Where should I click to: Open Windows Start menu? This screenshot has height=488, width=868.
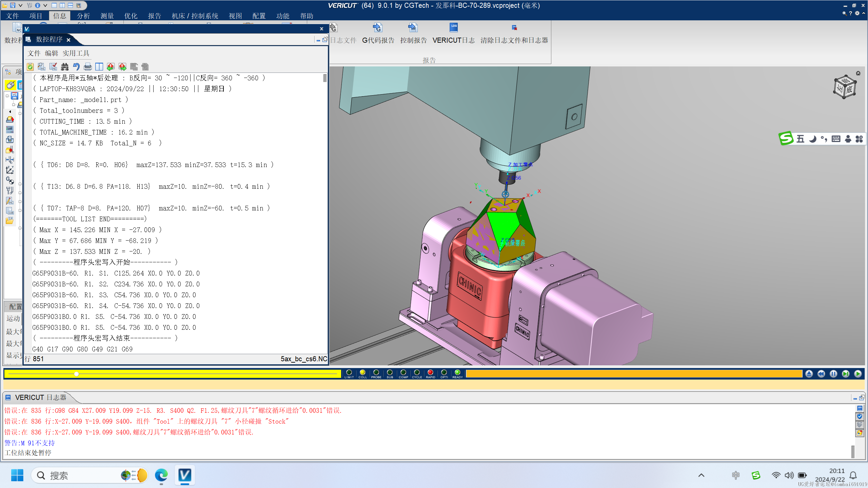coord(17,475)
